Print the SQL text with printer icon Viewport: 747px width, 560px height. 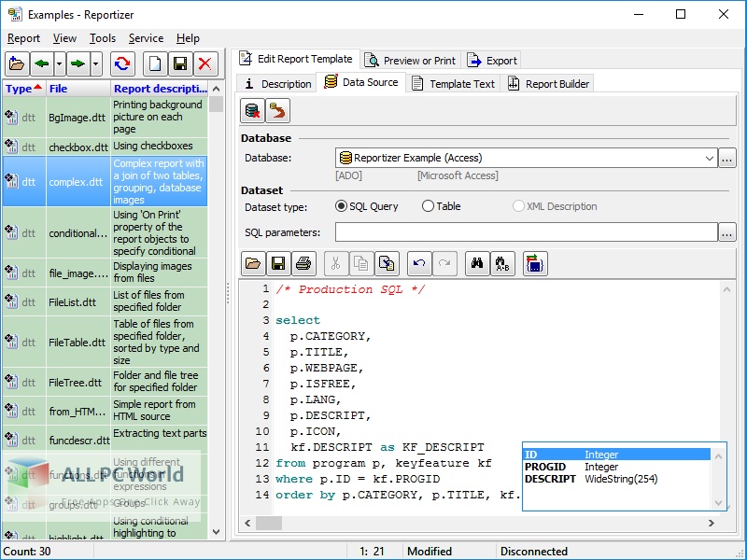coord(303,264)
